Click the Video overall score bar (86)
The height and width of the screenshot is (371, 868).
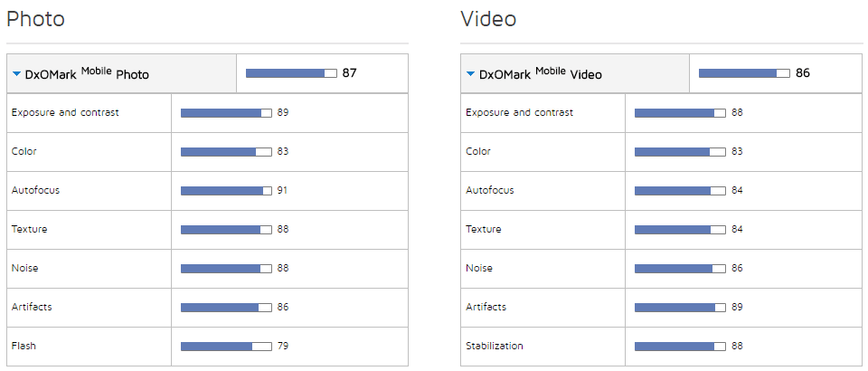744,73
